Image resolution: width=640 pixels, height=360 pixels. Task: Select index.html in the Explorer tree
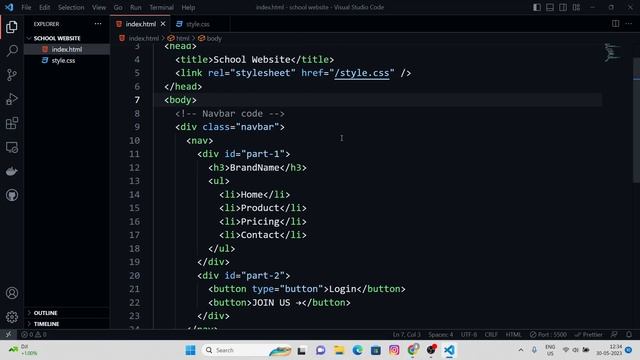[x=67, y=49]
